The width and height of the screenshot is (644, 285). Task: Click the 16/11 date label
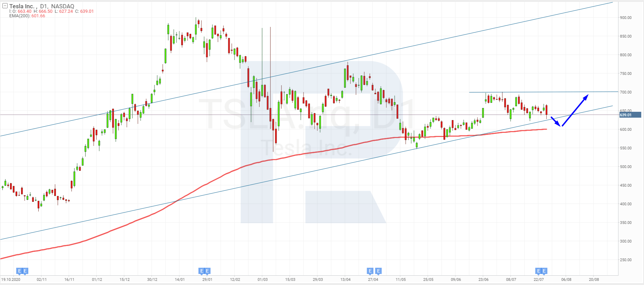[x=69, y=279]
